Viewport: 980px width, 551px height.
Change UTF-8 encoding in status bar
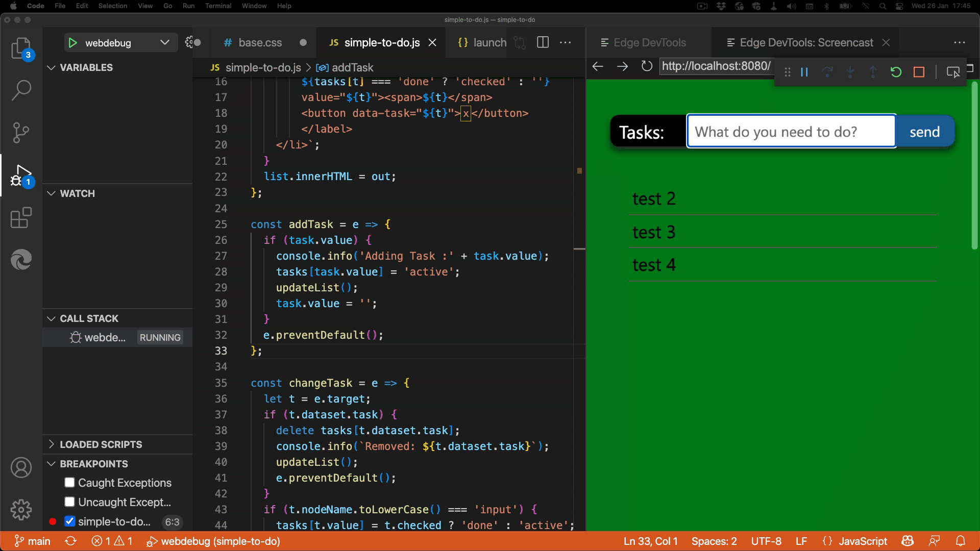pos(766,541)
